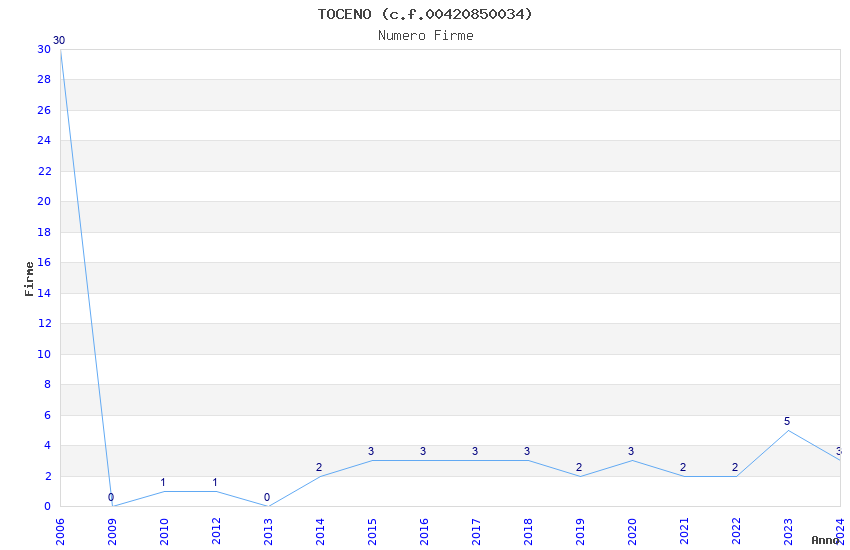This screenshot has width=850, height=550.
Task: Click the y-axis tick value 6
Action: pos(48,415)
